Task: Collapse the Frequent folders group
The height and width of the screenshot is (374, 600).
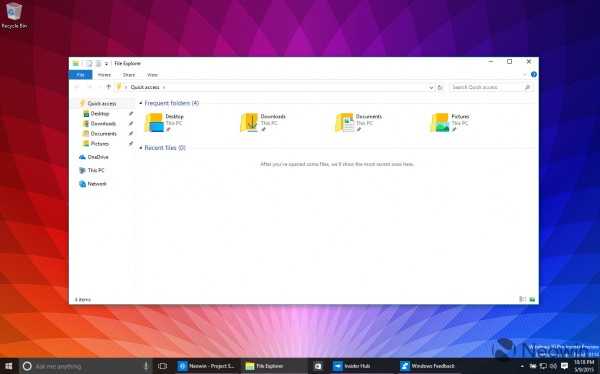Action: 140,103
